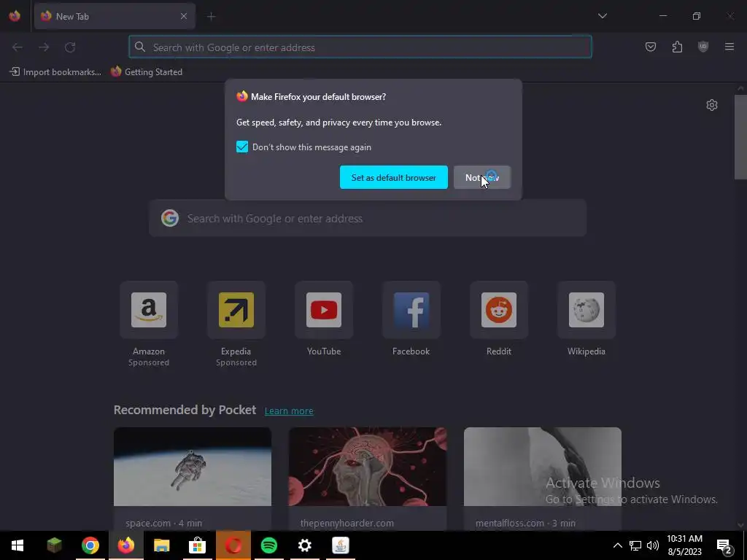Click the Firefox taskbar icon
747x560 pixels.
click(125, 545)
